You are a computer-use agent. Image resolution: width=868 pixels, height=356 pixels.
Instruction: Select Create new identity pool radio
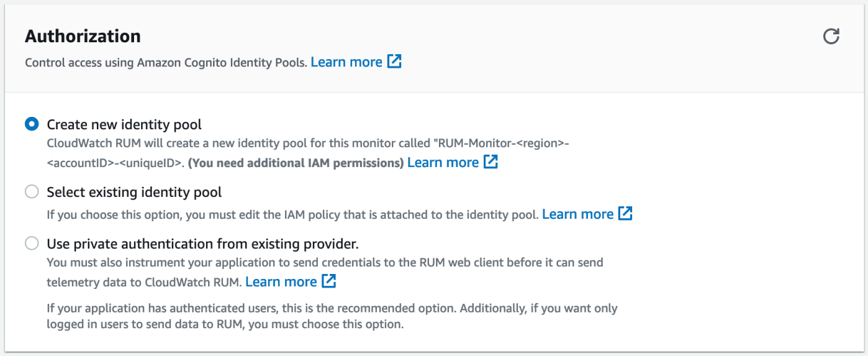click(32, 124)
